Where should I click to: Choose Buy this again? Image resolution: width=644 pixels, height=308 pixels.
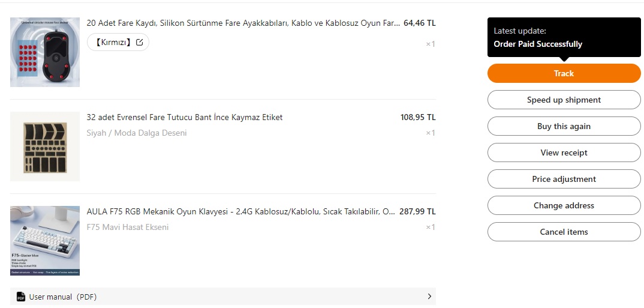pos(564,126)
